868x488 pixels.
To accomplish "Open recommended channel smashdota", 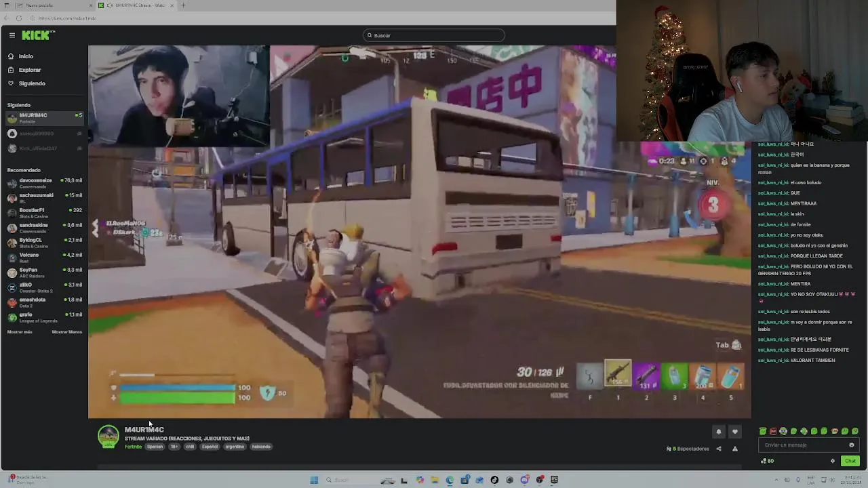I will 44,302.
